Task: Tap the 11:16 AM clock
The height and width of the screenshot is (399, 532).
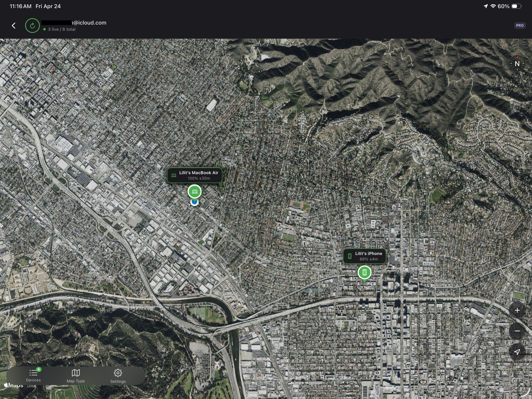Action: coord(21,6)
